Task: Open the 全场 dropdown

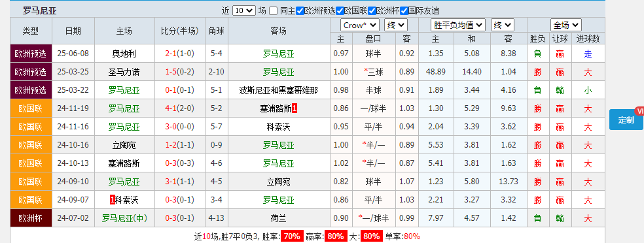Action: [566, 25]
